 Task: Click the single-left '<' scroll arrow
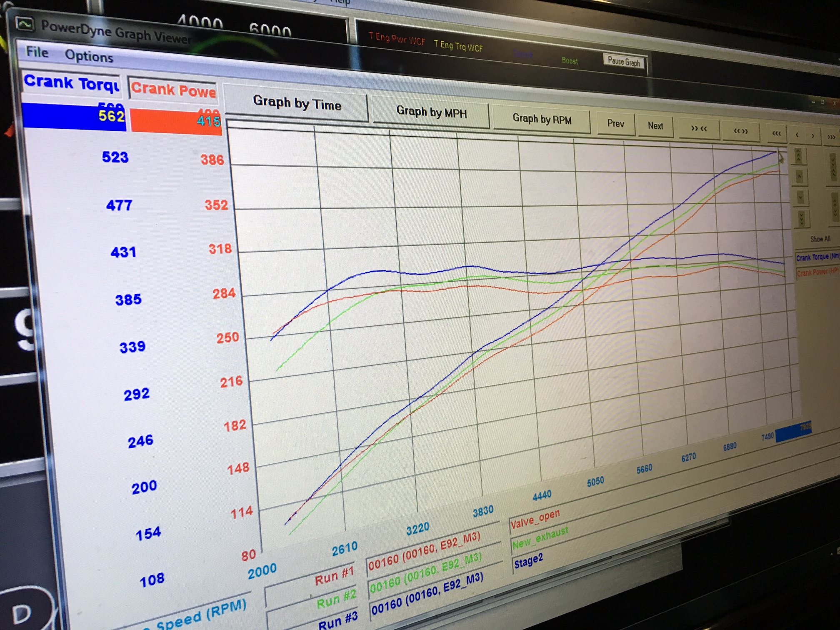797,135
